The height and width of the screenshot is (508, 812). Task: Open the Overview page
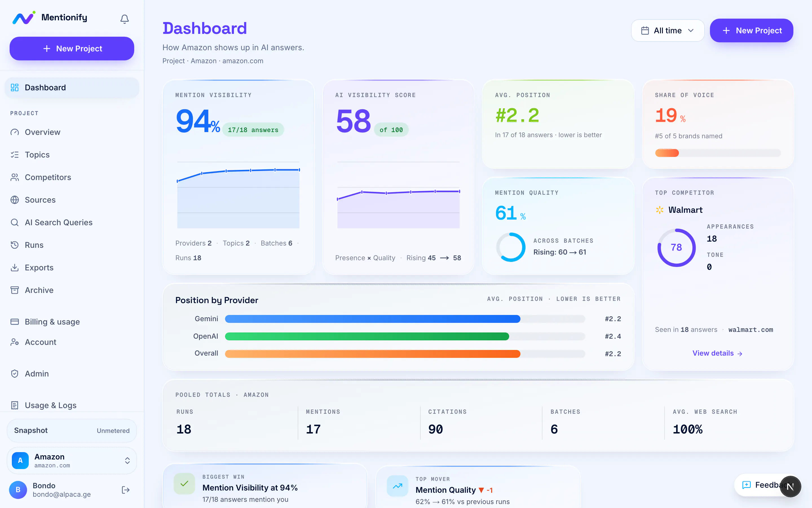[72, 132]
